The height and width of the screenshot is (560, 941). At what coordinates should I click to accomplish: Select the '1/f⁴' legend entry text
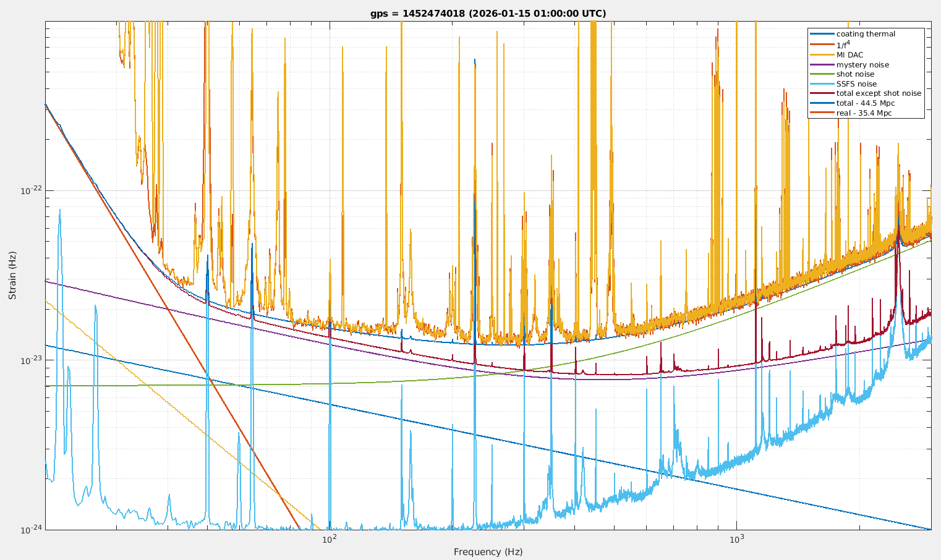(843, 44)
